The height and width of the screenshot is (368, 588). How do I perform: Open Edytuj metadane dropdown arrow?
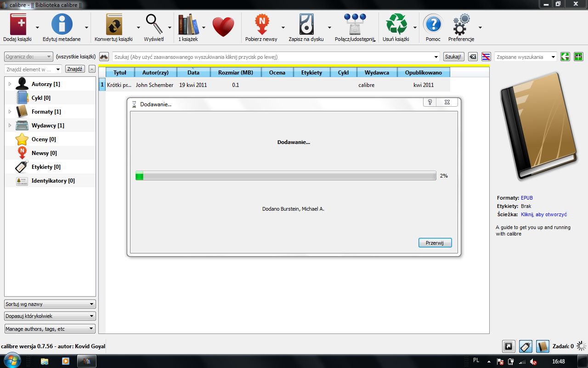tap(86, 27)
